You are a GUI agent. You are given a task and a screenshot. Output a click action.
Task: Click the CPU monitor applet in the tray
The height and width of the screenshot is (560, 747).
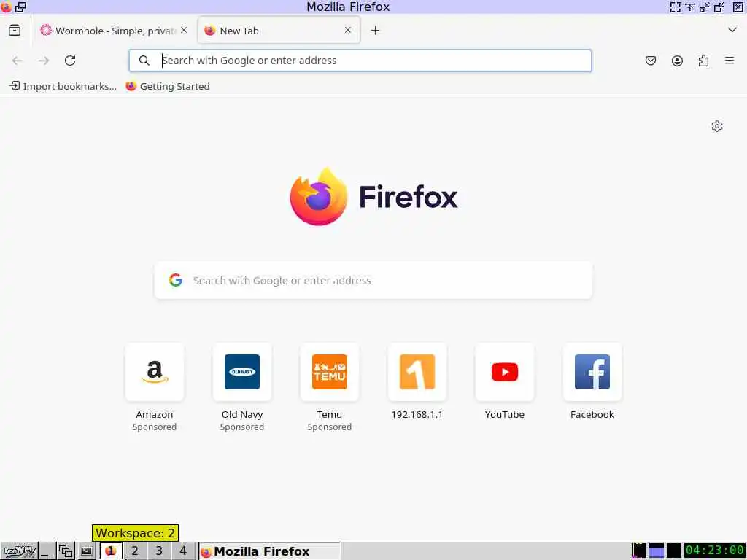[639, 551]
